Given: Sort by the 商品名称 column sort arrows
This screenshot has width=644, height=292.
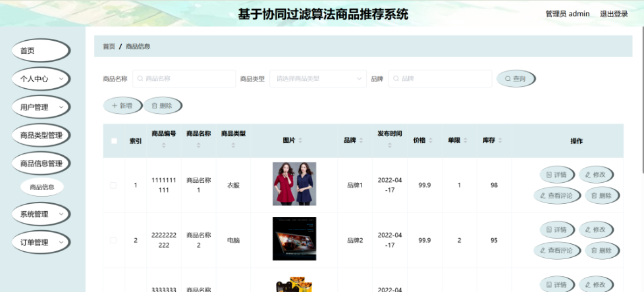Looking at the screenshot, I should tap(199, 145).
